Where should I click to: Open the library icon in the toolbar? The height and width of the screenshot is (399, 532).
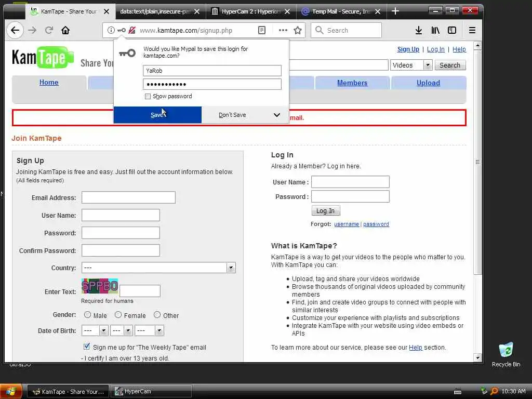pyautogui.click(x=435, y=30)
